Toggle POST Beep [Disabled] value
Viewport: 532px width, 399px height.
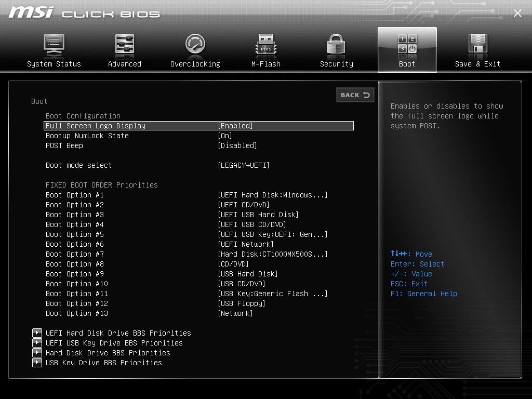click(237, 145)
